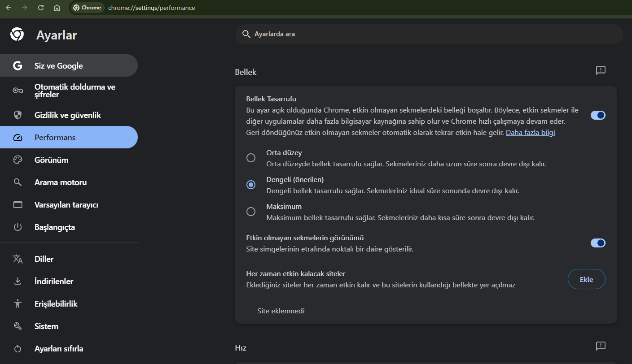The image size is (632, 364).
Task: Go to the home page icon
Action: [x=57, y=8]
